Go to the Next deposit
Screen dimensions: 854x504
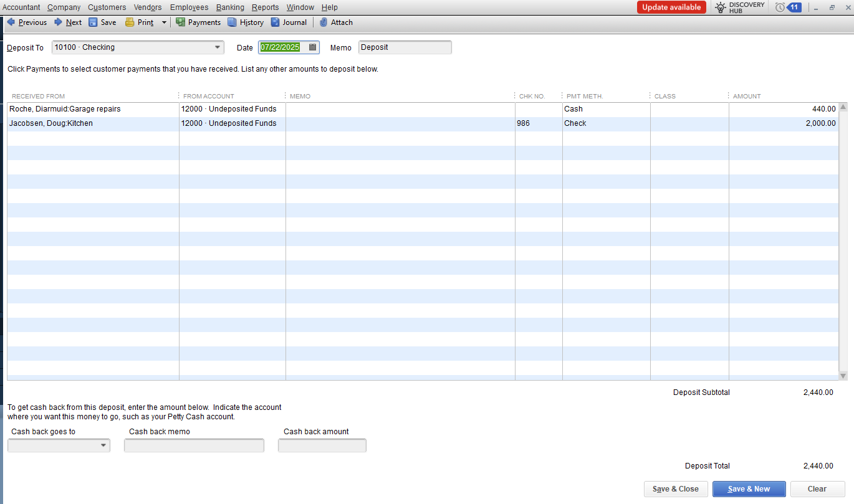(68, 22)
